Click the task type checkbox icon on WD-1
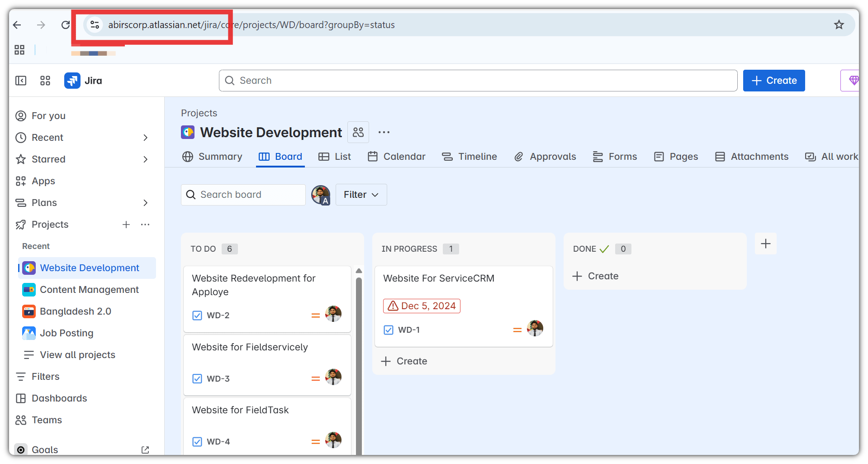The width and height of the screenshot is (868, 464). [x=389, y=330]
